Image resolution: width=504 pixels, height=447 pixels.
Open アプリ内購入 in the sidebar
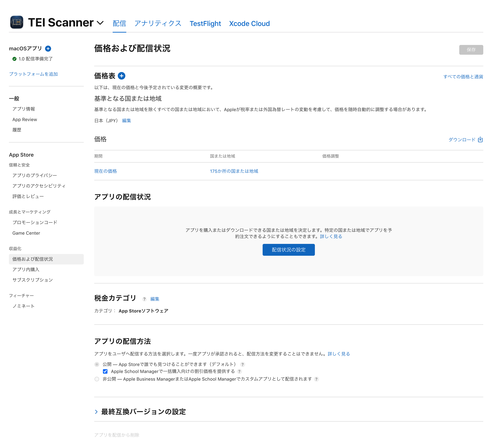tap(26, 270)
